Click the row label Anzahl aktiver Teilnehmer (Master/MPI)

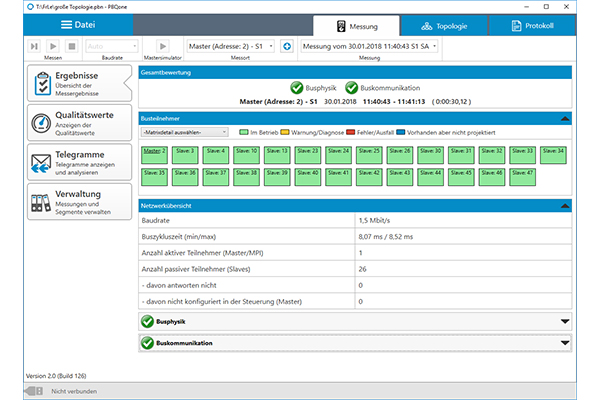[x=202, y=253]
